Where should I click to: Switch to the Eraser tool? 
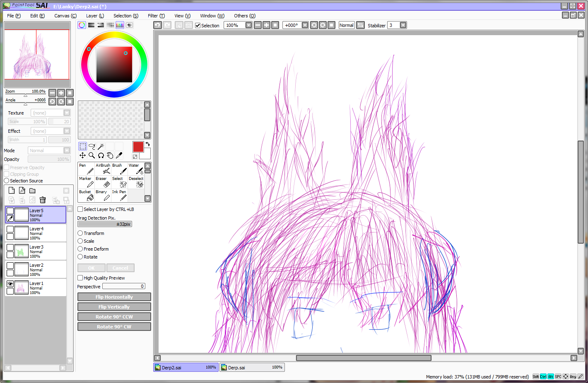[x=103, y=182]
